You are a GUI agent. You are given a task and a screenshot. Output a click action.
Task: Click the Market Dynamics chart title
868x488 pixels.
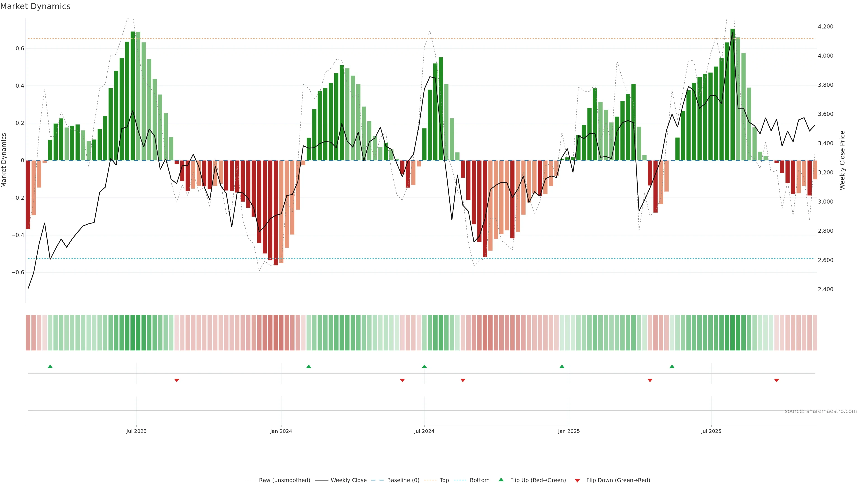point(35,6)
